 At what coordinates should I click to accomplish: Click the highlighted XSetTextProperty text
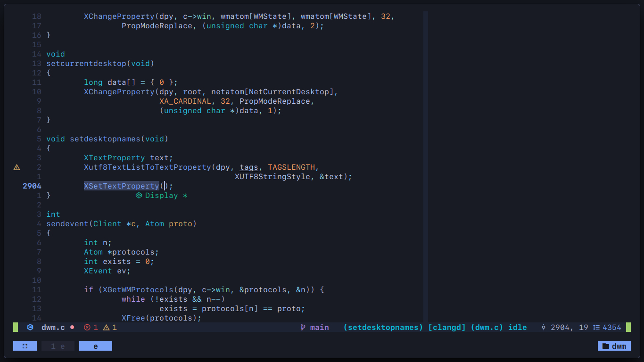121,186
